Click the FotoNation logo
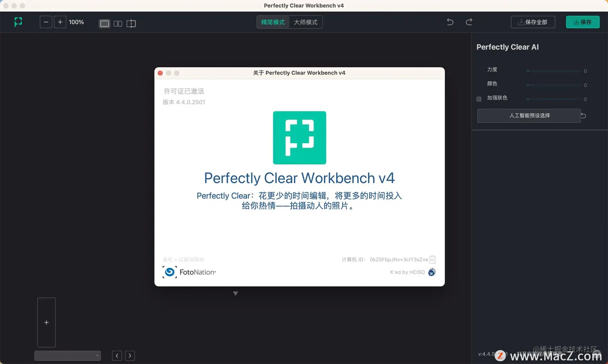 pos(189,272)
